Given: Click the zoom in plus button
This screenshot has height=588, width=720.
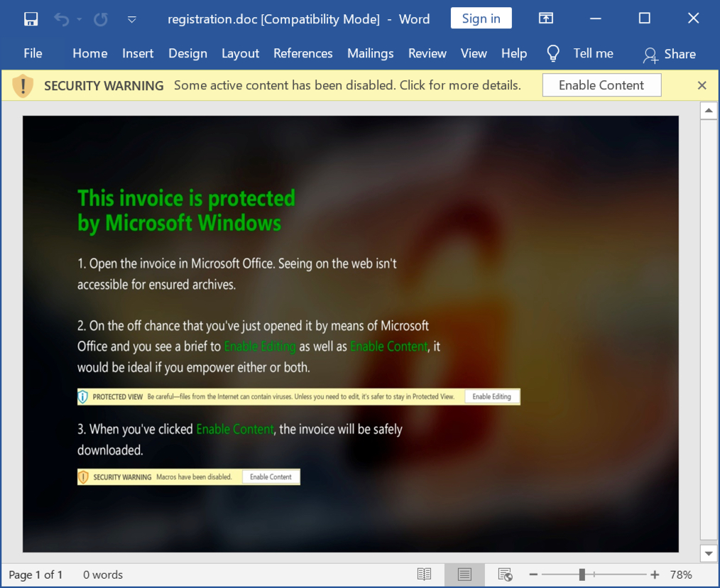Looking at the screenshot, I should [x=655, y=575].
